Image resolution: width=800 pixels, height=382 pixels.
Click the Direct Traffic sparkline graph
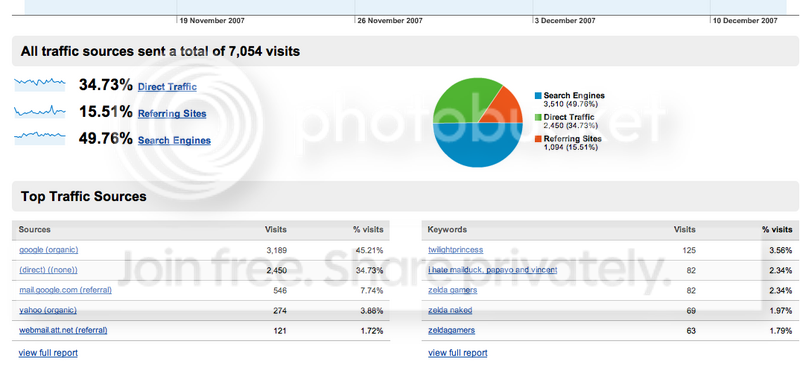click(x=40, y=84)
